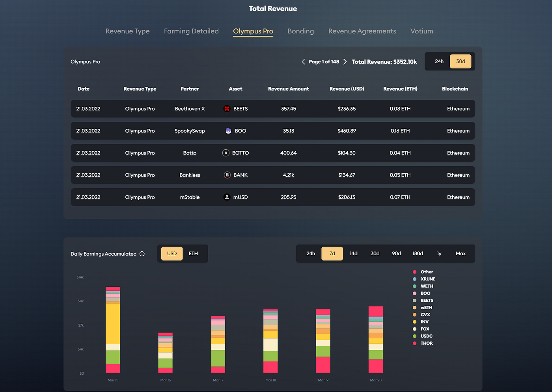
Task: Click the 0.04 ETH value
Action: point(400,153)
